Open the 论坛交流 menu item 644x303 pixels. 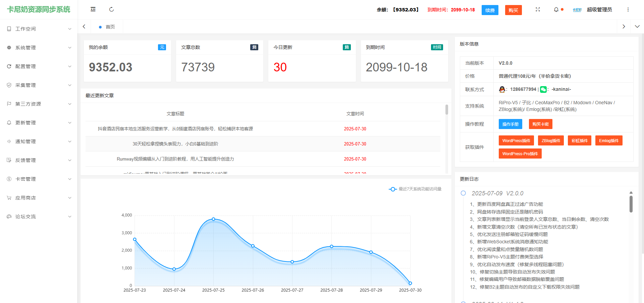(39, 217)
